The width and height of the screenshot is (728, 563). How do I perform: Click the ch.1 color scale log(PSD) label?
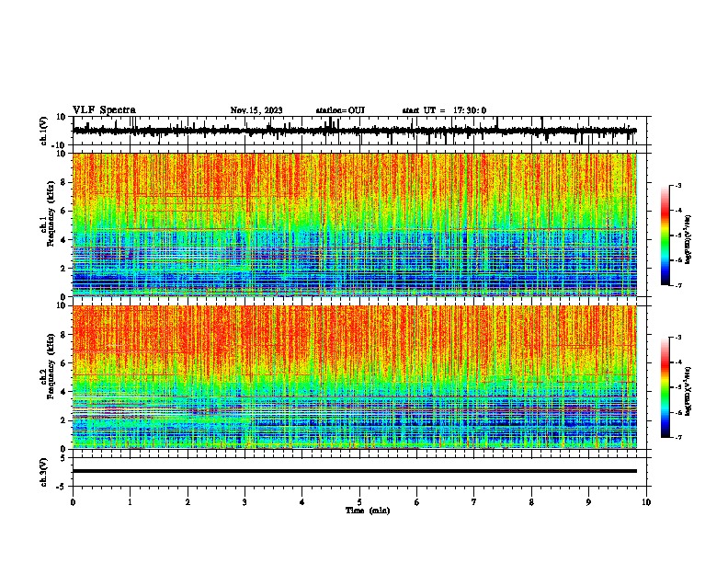(x=688, y=240)
